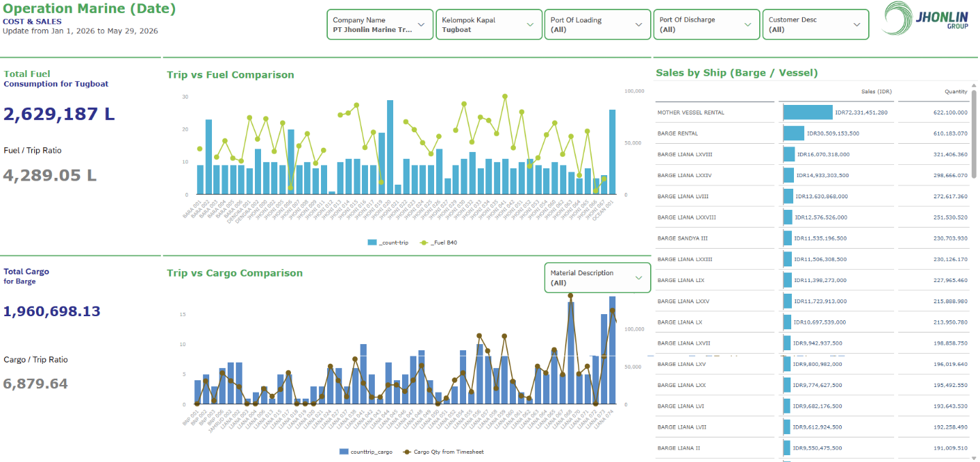980x462 pixels.
Task: Click the BARGE LIANA LXVIII row label
Action: point(684,155)
